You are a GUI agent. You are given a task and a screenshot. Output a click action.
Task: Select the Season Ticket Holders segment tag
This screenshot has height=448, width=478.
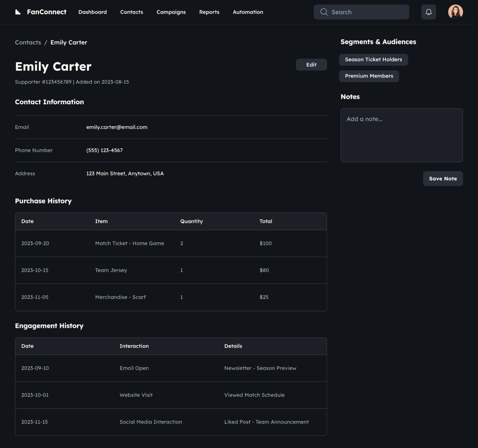coord(373,60)
